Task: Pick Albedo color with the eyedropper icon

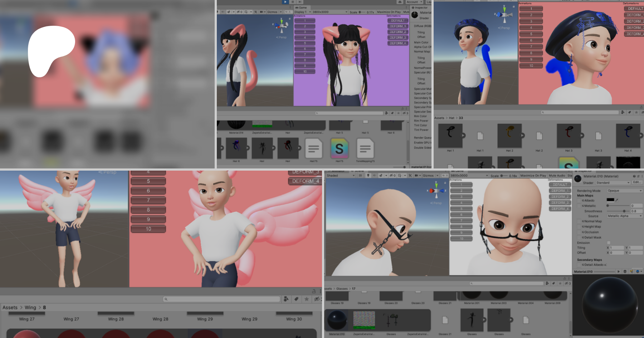Action: (617, 200)
